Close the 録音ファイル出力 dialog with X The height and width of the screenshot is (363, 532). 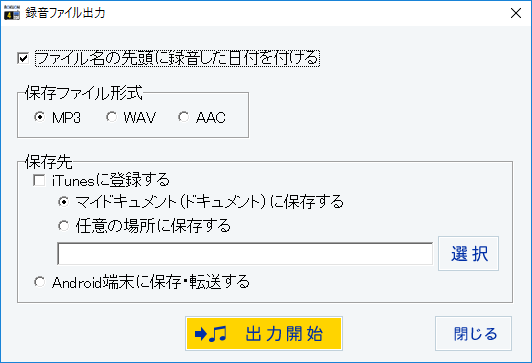point(516,13)
